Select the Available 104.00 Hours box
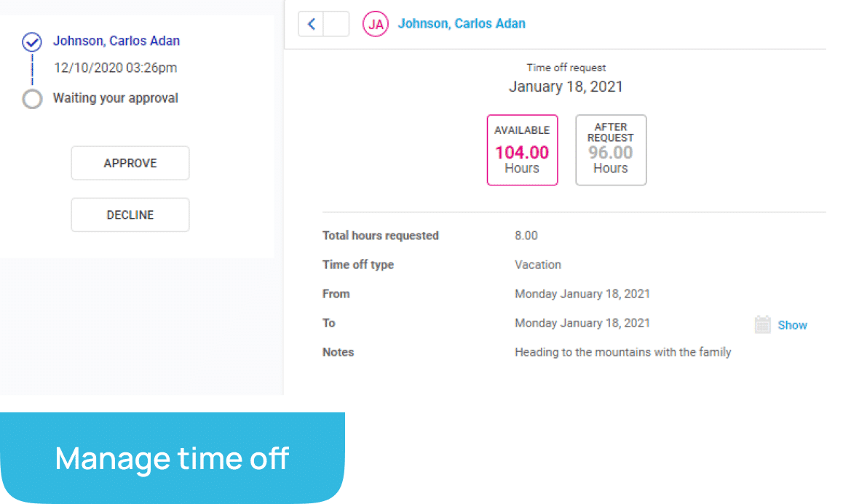843x504 pixels. 522,150
